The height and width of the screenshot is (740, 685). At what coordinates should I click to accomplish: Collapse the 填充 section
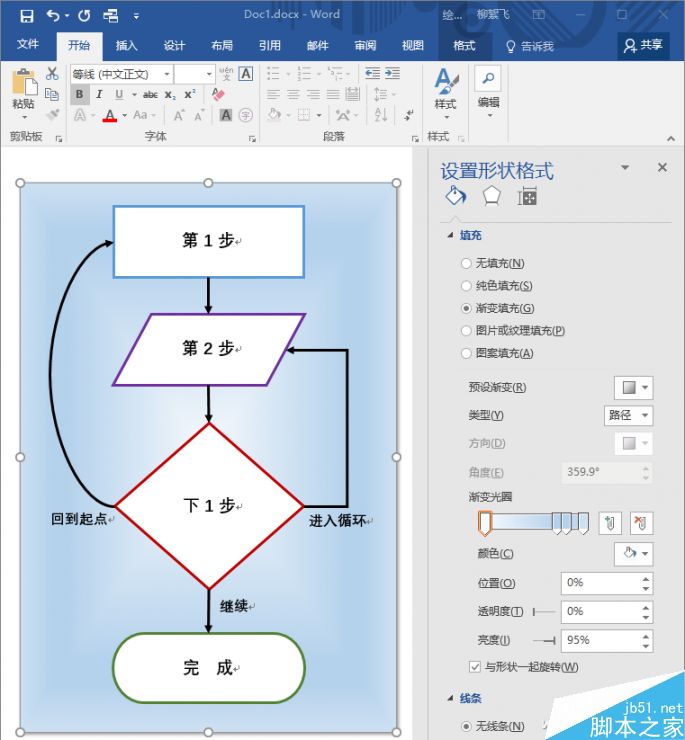pyautogui.click(x=450, y=235)
